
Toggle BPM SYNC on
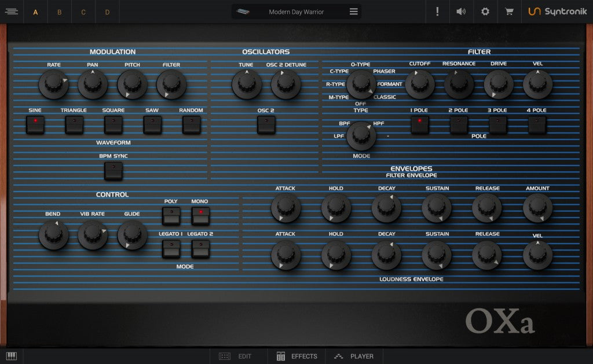pos(114,168)
